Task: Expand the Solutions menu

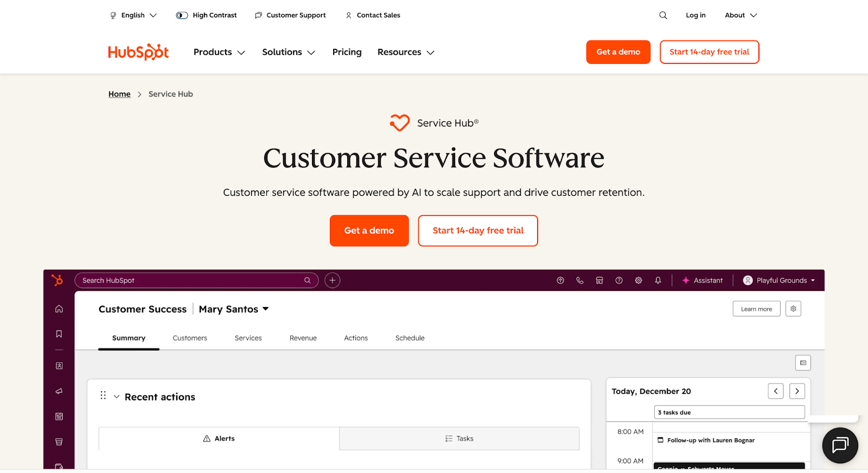Action: pyautogui.click(x=289, y=52)
